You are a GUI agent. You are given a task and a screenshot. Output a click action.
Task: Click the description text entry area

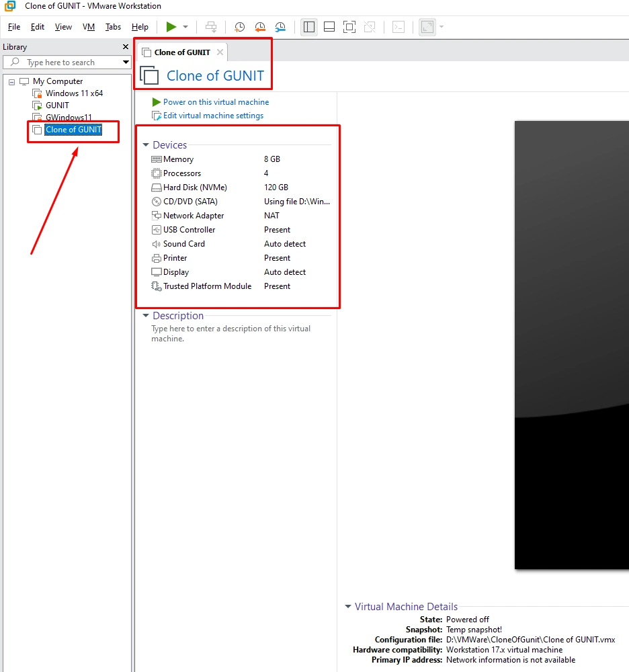[x=231, y=333]
